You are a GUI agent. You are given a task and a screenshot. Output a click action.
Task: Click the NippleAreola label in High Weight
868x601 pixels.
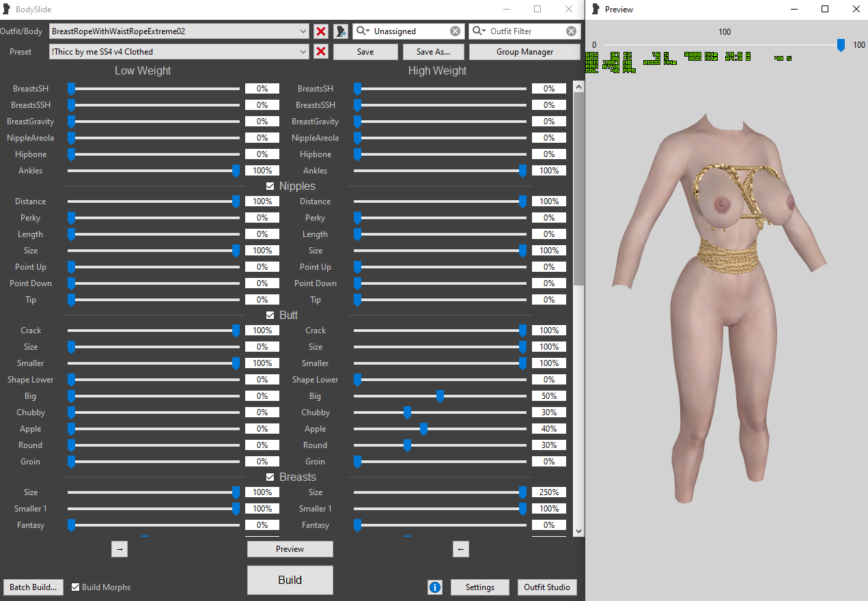316,138
